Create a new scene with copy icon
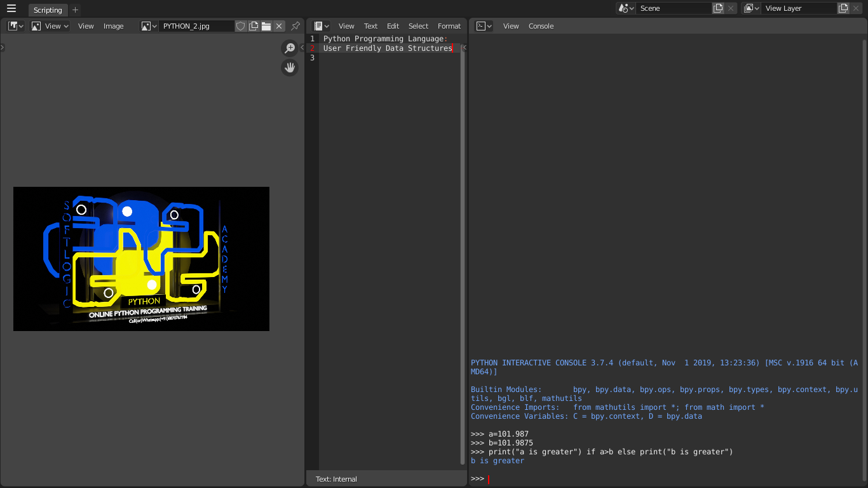This screenshot has height=488, width=868. click(718, 8)
